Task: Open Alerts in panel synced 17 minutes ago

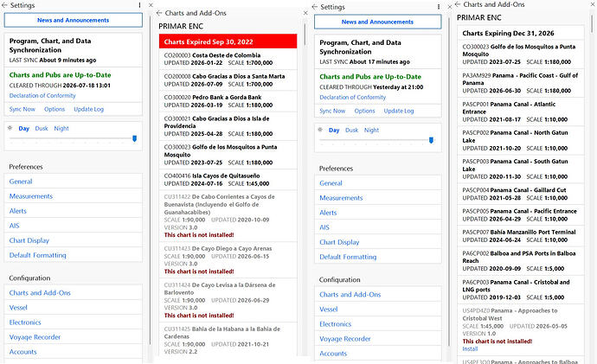Action: click(378, 213)
